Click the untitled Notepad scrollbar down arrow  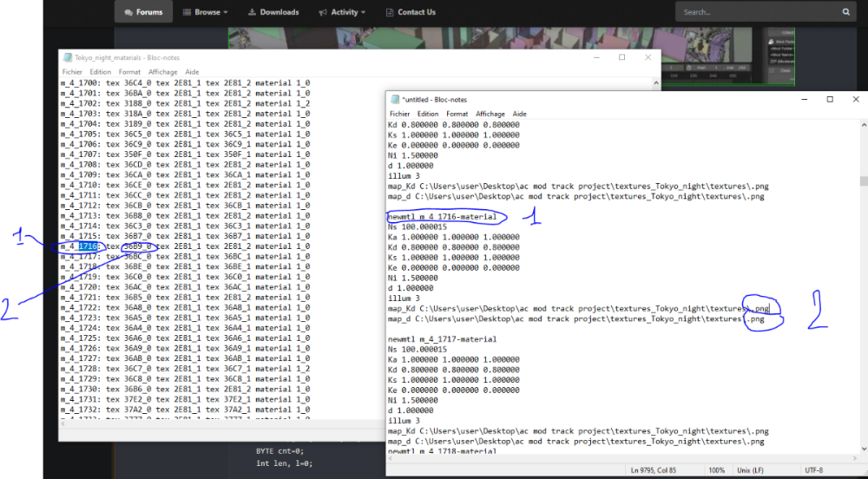(x=864, y=449)
